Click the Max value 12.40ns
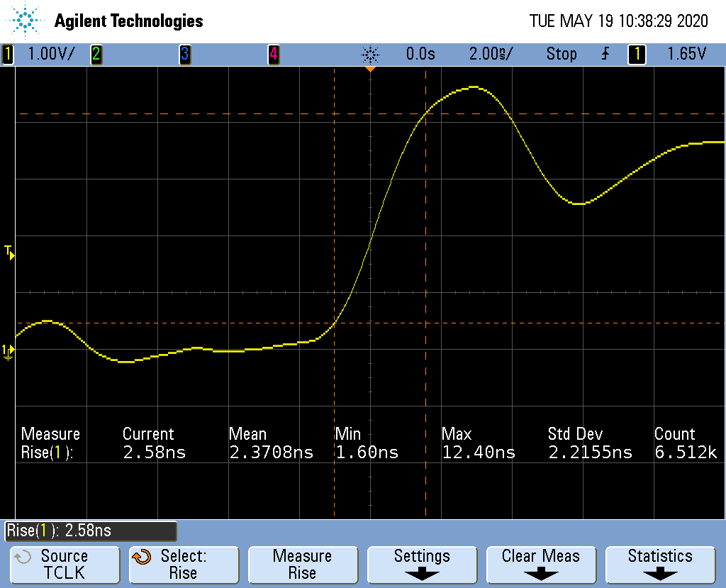 pos(479,453)
